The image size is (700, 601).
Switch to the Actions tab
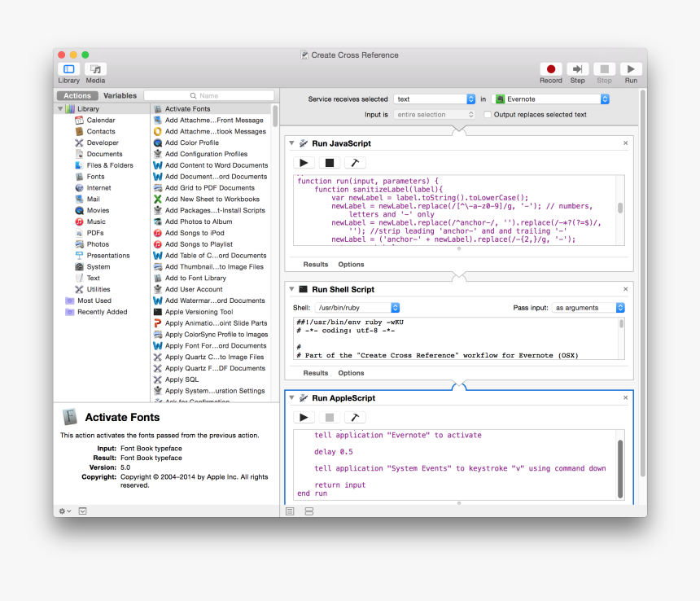(77, 95)
